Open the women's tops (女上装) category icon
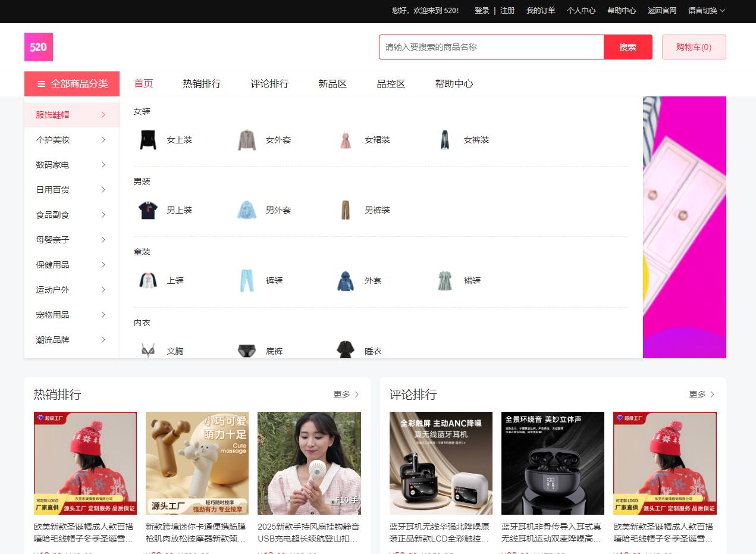756x554 pixels. [148, 140]
